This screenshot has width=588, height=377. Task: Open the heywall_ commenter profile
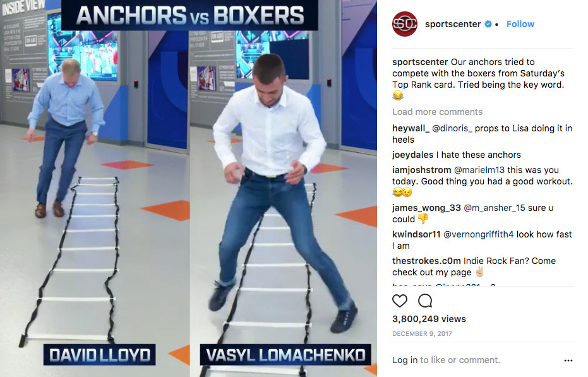[x=411, y=128]
